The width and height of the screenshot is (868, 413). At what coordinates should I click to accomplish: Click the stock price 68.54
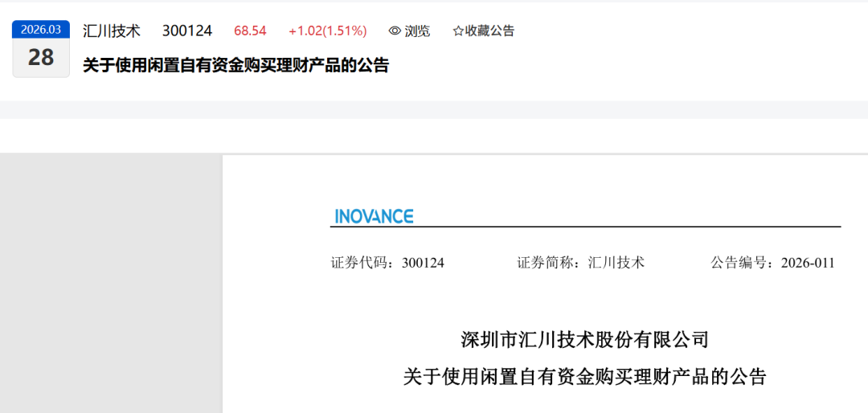pos(250,31)
